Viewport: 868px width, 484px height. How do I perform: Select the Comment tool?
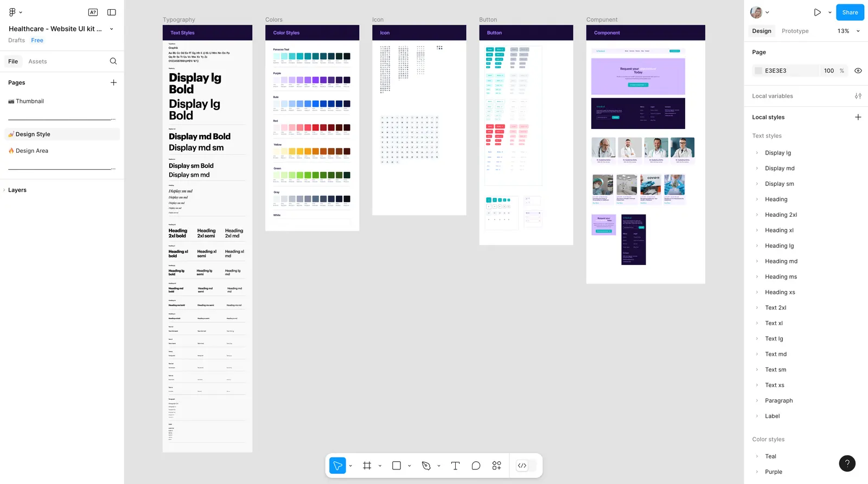tap(476, 466)
